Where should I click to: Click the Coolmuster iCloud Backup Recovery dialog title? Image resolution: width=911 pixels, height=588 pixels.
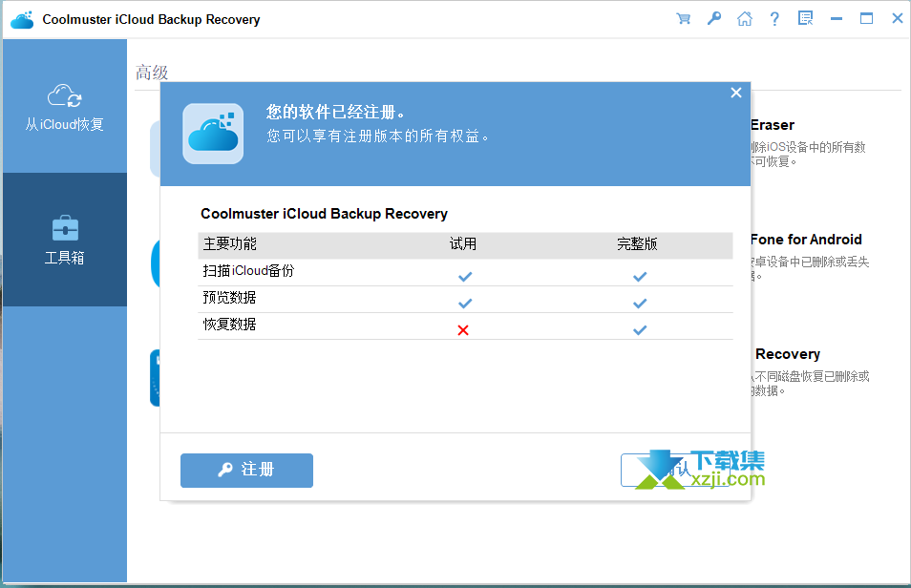click(x=324, y=214)
